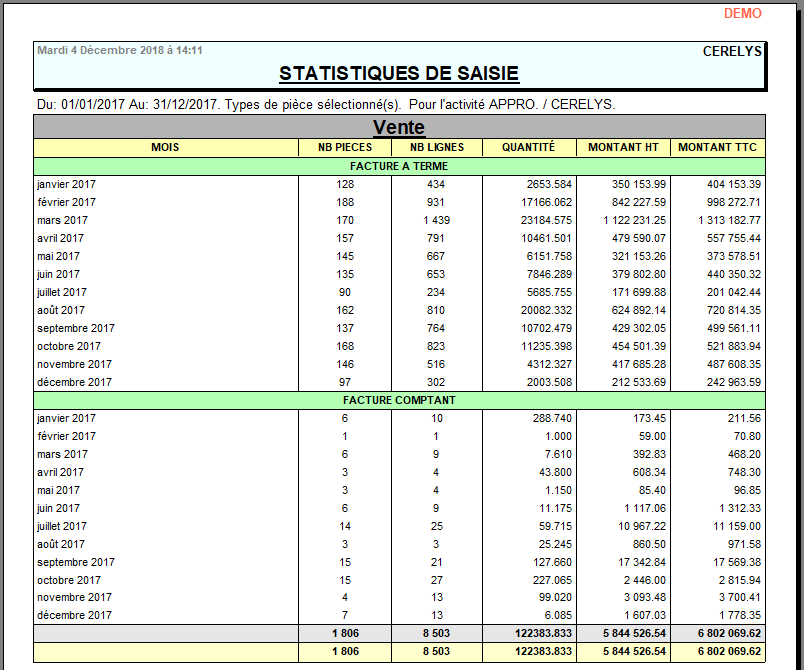This screenshot has height=670, width=804.
Task: Click the QUANTITÉ column header
Action: [x=528, y=147]
